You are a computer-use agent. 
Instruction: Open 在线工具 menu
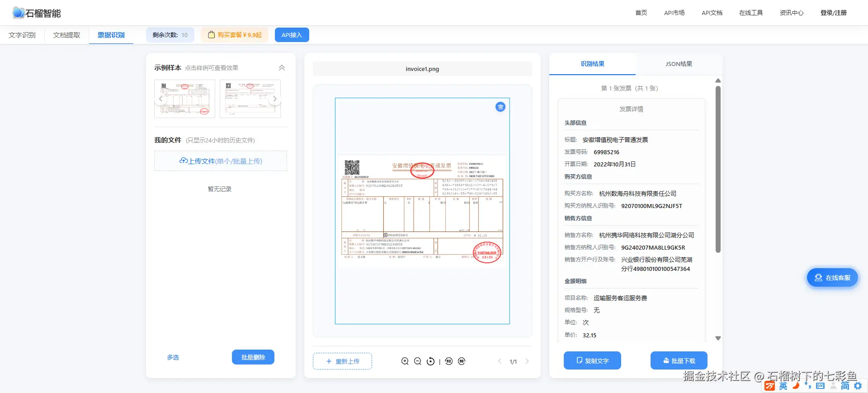[x=751, y=13]
